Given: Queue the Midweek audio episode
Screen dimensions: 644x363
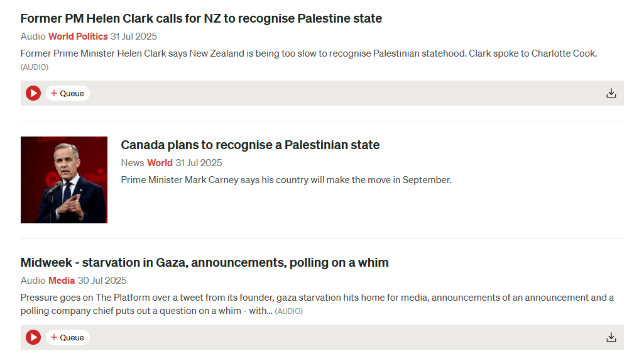Looking at the screenshot, I should click(68, 337).
